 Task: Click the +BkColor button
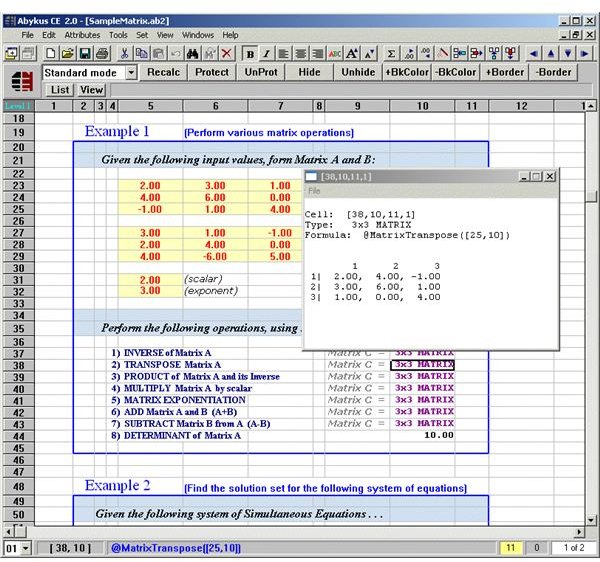pyautogui.click(x=407, y=72)
